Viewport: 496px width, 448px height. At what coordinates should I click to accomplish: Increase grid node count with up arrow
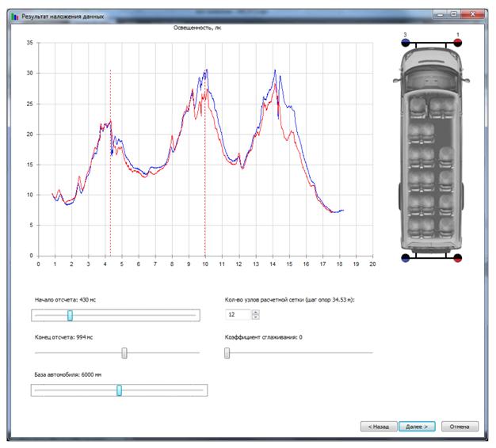coord(255,312)
